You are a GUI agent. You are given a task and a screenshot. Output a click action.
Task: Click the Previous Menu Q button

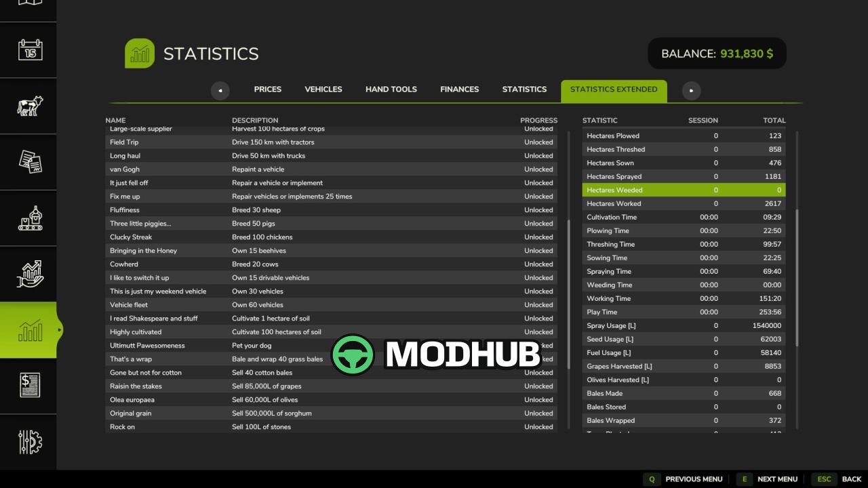click(683, 479)
